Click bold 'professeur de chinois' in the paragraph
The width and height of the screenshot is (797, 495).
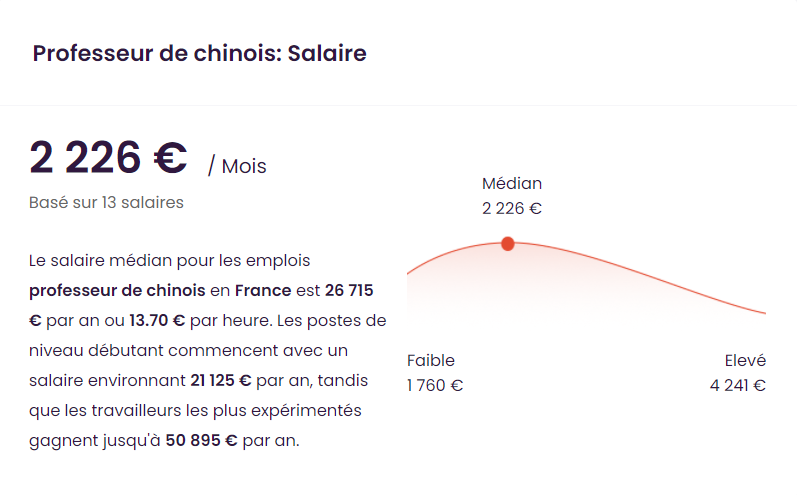[117, 290]
